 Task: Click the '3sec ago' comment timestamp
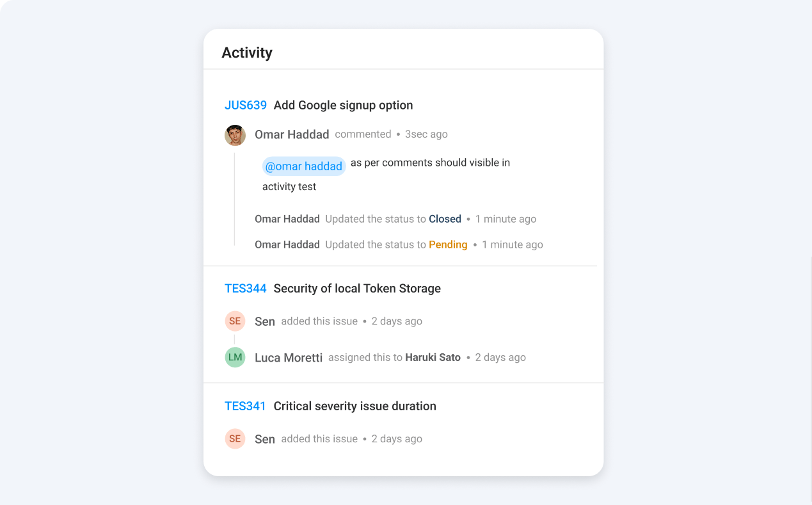pos(426,134)
